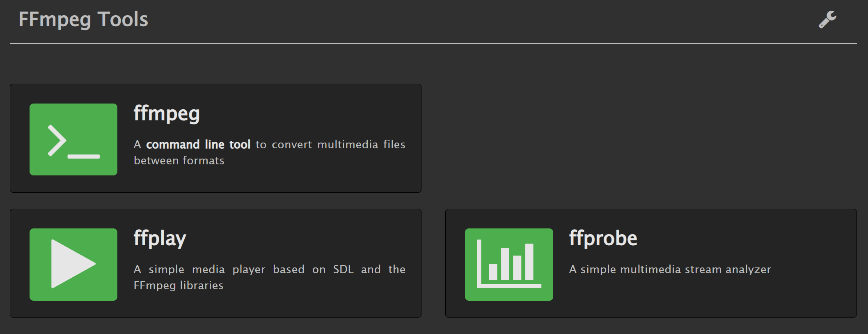Click the ffmpeg card description text
868x334 pixels.
(x=269, y=152)
